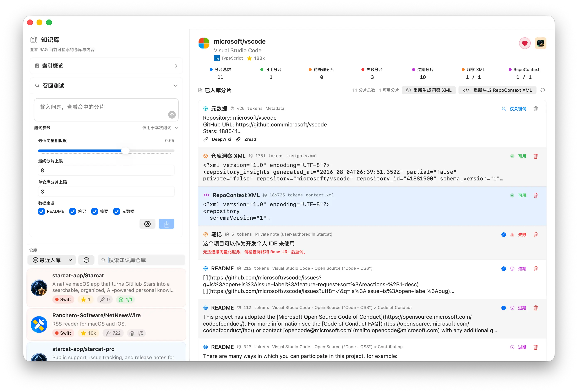The width and height of the screenshot is (578, 392).
Task: Click the 可用分片 stat showing 1
Action: pyautogui.click(x=271, y=73)
